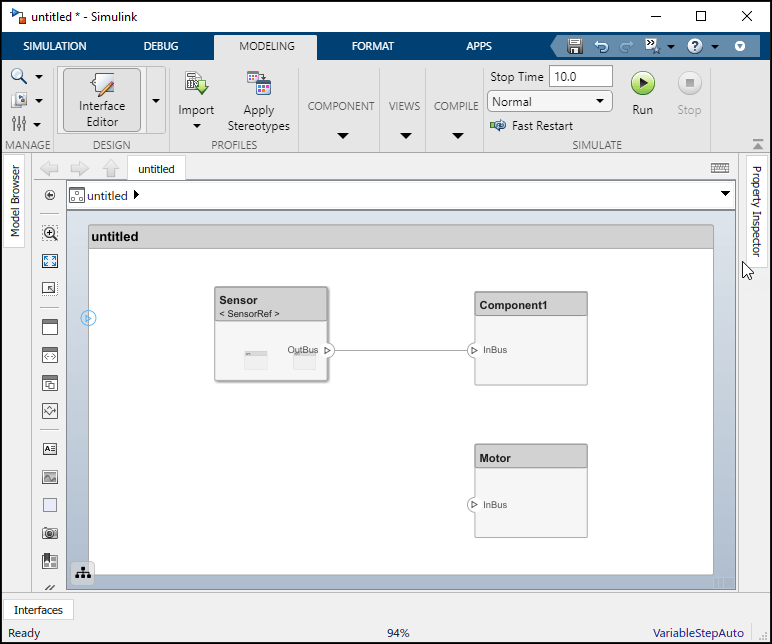
Task: Open the Help icon
Action: click(694, 46)
